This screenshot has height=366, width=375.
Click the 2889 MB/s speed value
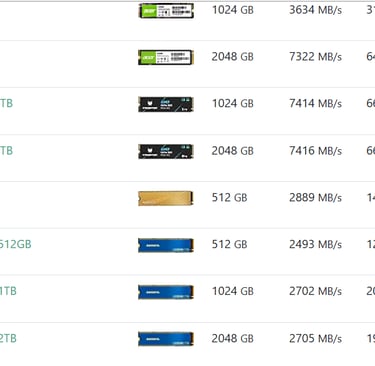[315, 197]
